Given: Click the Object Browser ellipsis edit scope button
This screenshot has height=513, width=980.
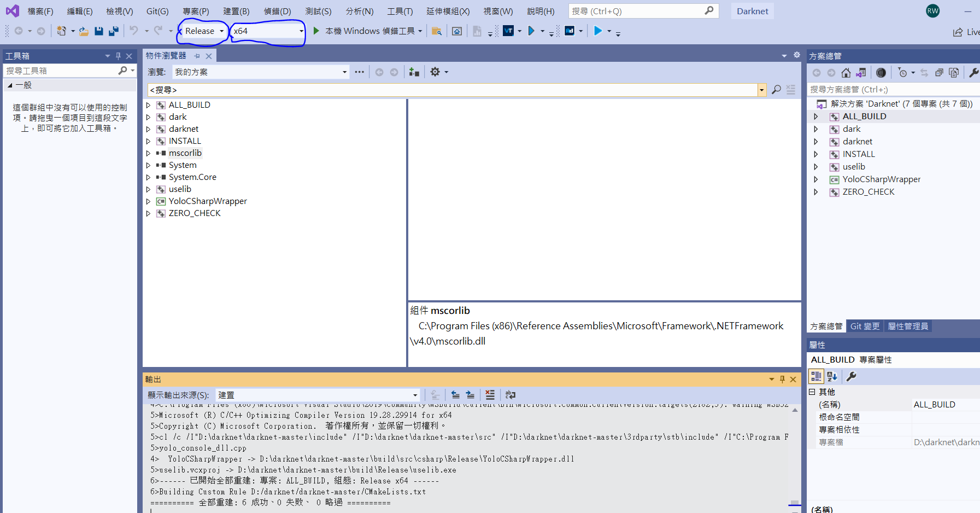Looking at the screenshot, I should [x=359, y=72].
